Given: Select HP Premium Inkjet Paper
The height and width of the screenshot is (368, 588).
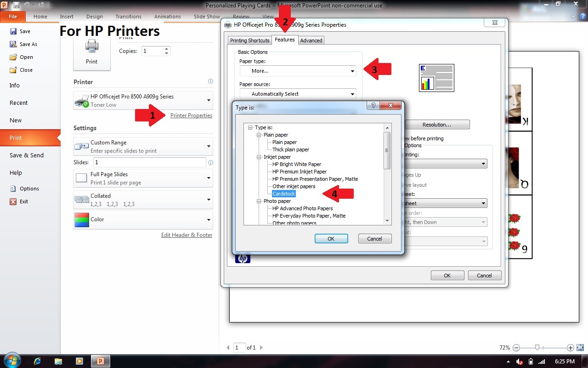Looking at the screenshot, I should 300,172.
